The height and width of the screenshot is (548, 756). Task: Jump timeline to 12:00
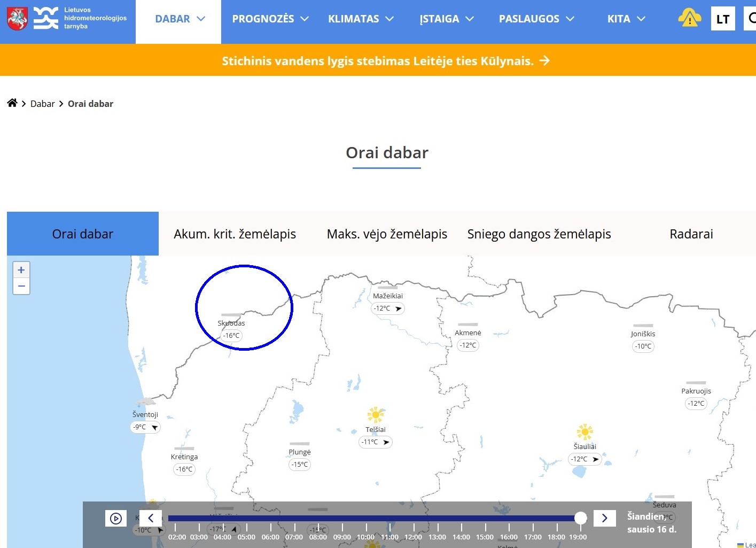pos(413,537)
